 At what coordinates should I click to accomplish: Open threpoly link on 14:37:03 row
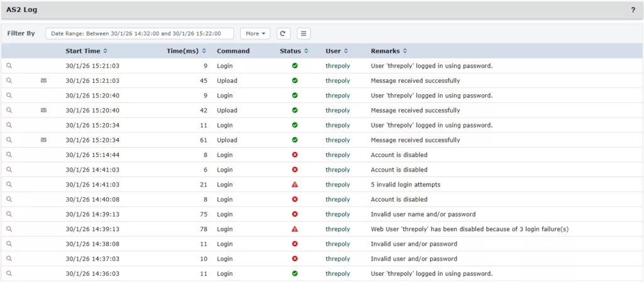[x=338, y=259]
